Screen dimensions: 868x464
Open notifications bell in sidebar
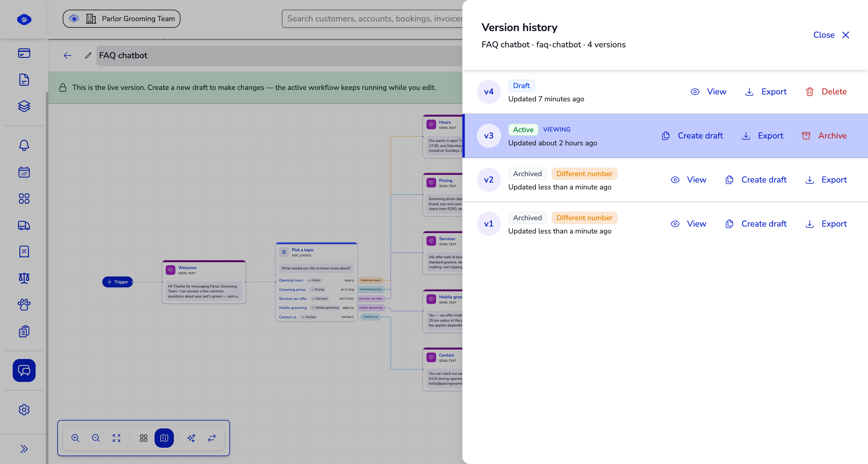(24, 145)
